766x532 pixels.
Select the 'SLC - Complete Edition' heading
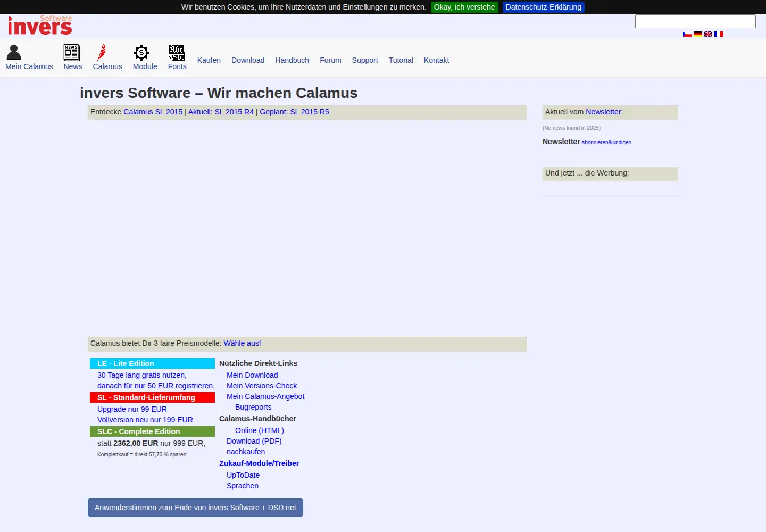click(x=152, y=431)
